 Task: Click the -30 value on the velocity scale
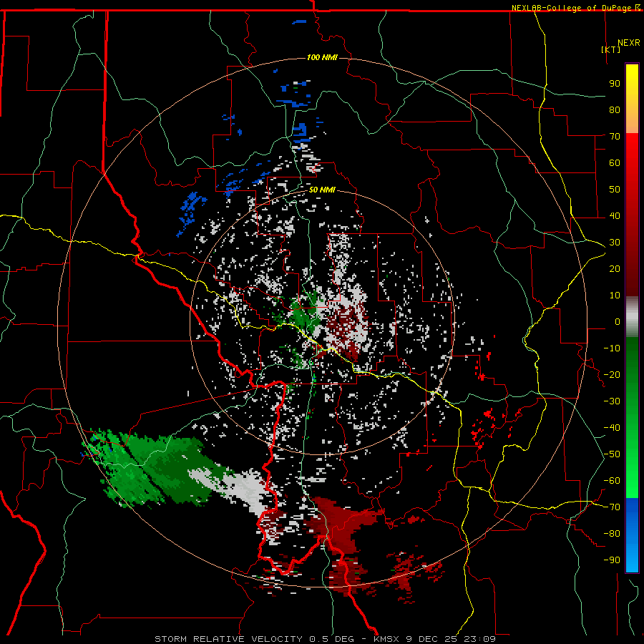[x=612, y=401]
